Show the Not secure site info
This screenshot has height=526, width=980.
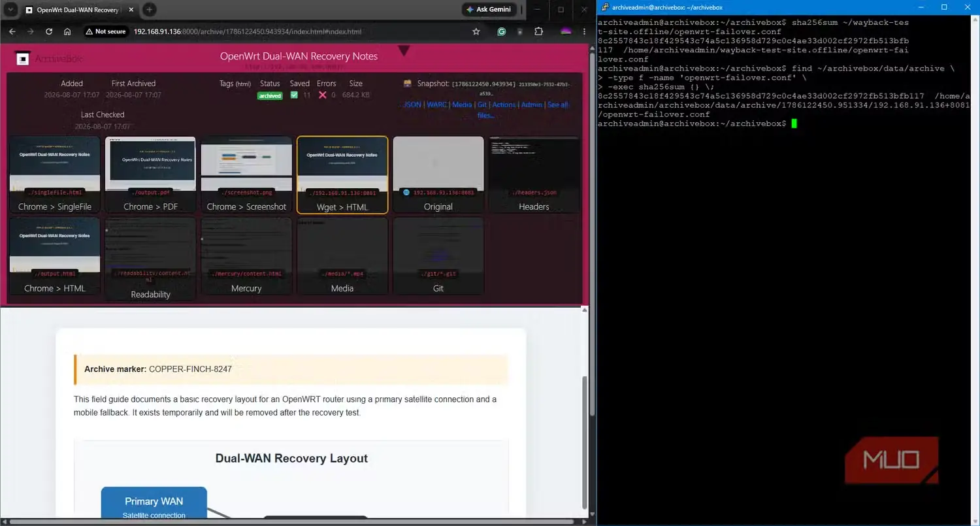105,31
